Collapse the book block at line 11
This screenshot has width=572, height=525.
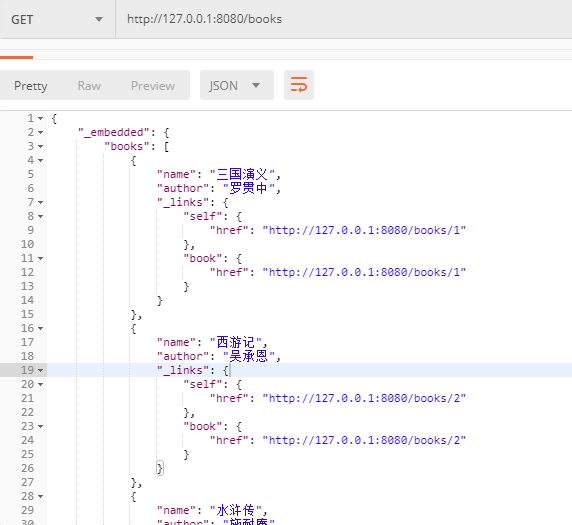click(x=40, y=258)
